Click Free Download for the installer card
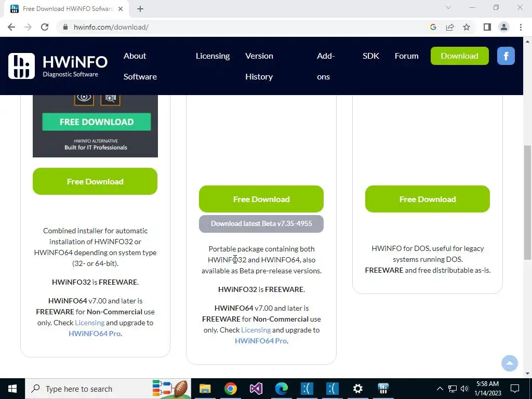This screenshot has height=399, width=532. coord(95,181)
